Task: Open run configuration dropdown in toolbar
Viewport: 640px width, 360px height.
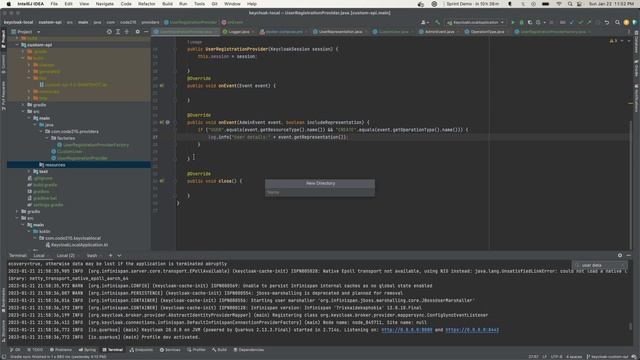Action: [x=476, y=22]
